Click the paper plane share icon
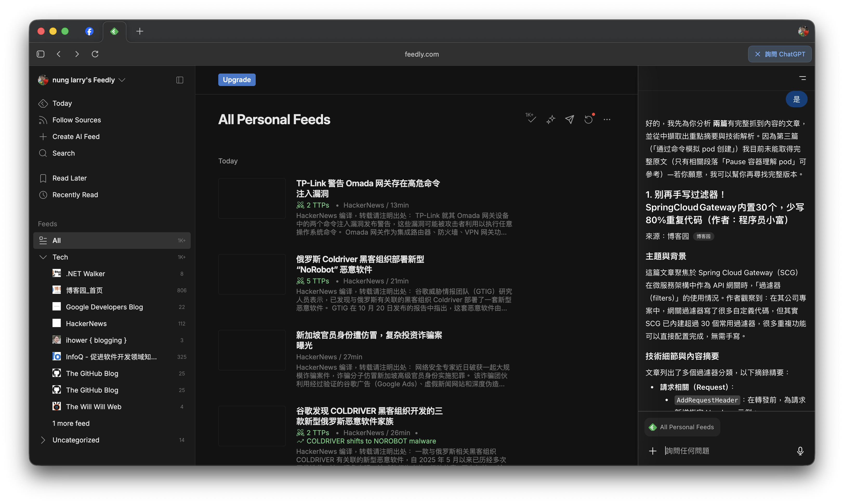Viewport: 844px width, 504px height. 570,119
